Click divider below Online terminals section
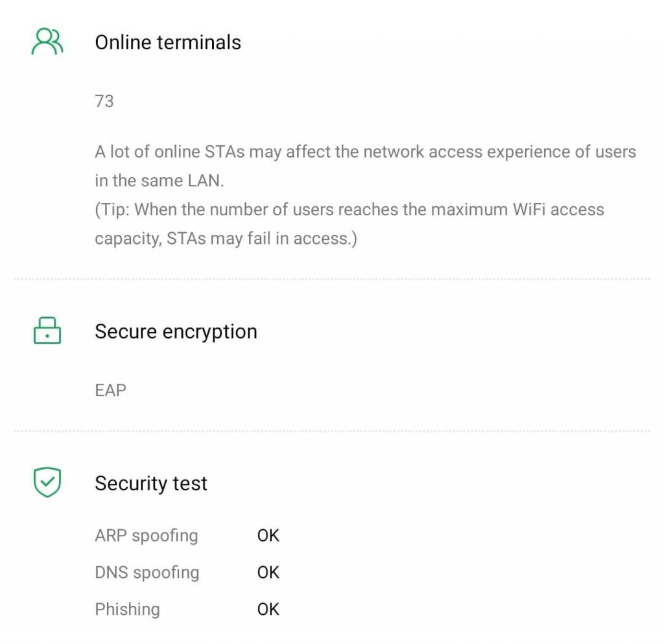The image size is (664, 644). (332, 280)
